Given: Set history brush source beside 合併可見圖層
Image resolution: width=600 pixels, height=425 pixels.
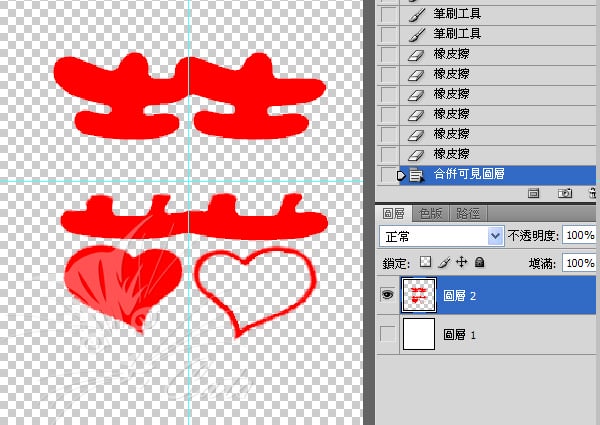Looking at the screenshot, I should click(x=388, y=175).
